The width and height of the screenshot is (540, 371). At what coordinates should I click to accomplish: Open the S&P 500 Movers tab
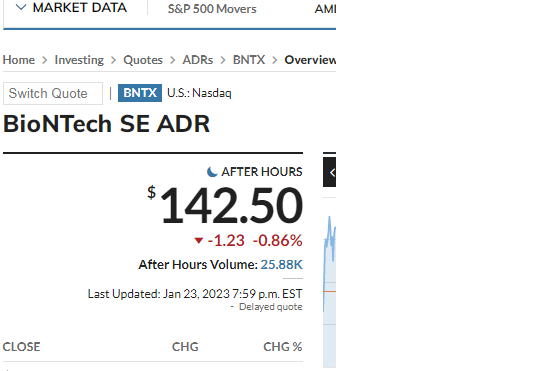coord(212,9)
